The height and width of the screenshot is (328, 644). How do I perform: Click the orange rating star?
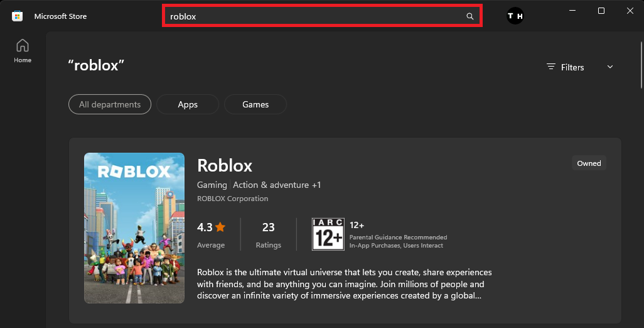click(x=220, y=227)
